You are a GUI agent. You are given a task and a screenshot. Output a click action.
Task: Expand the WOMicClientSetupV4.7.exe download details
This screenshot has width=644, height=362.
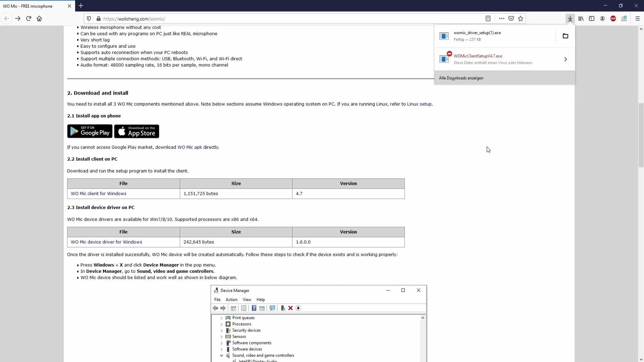pos(566,59)
